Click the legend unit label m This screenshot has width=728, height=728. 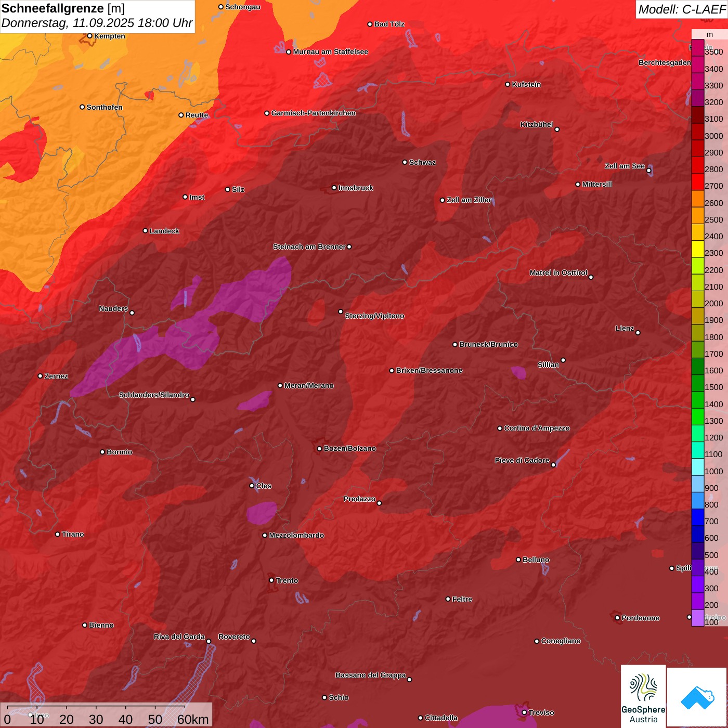(x=710, y=35)
